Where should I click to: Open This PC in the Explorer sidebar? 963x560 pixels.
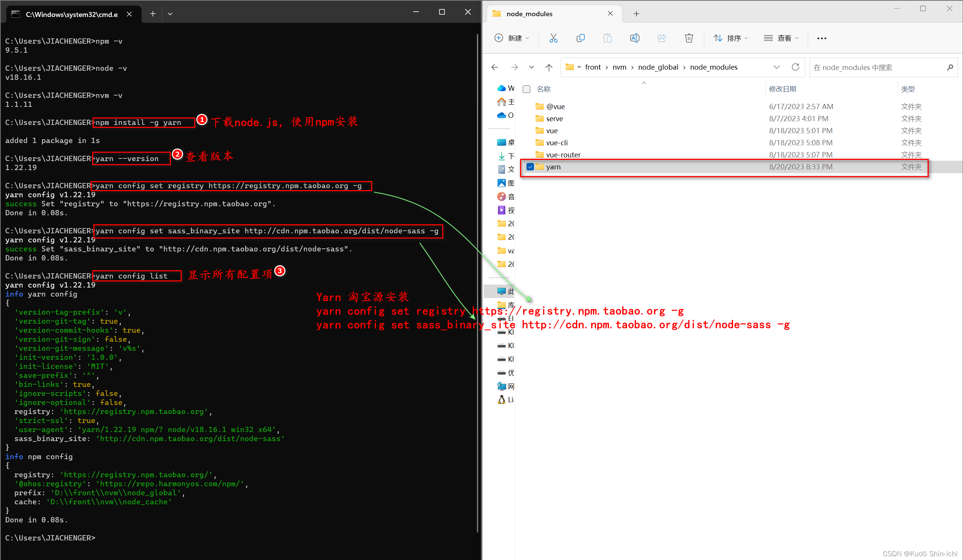click(505, 291)
